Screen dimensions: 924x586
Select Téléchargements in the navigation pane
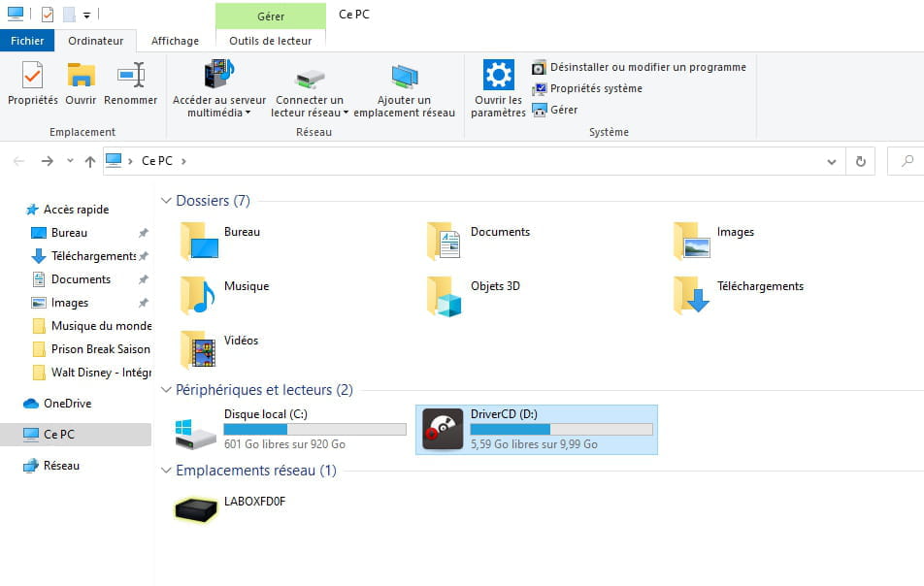[93, 256]
